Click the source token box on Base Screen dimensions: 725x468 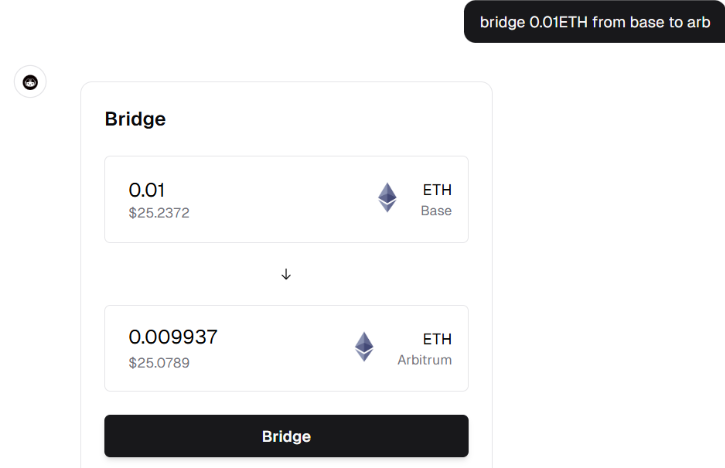pos(286,199)
